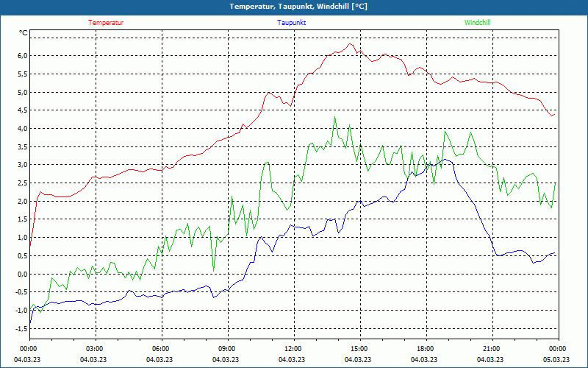
Task: Click the green Windchill legend label
Action: pyautogui.click(x=477, y=23)
